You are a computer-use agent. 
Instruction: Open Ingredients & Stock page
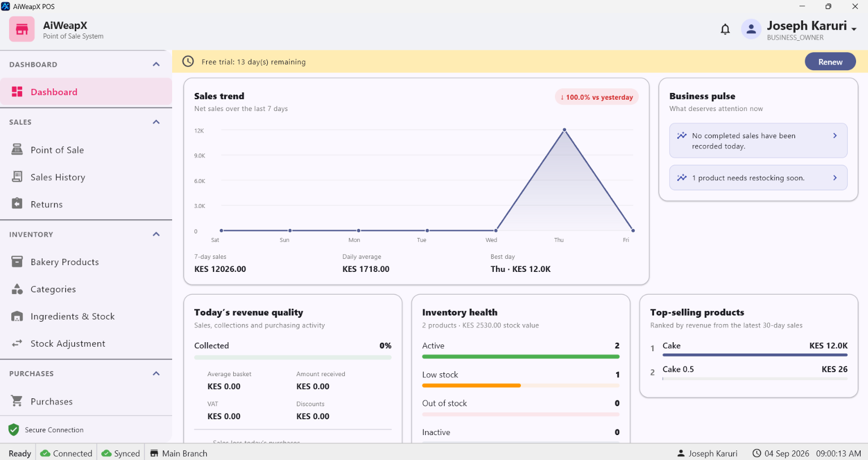click(x=86, y=316)
